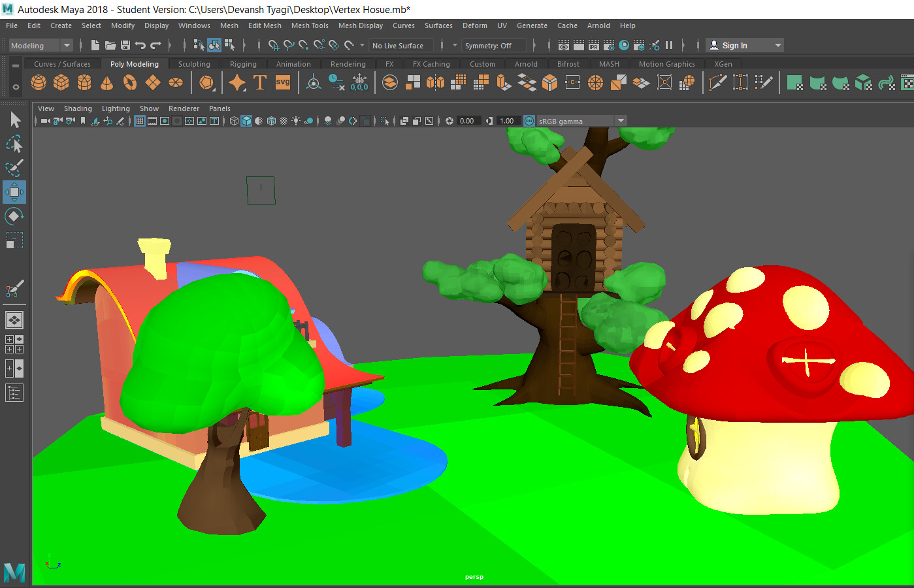Create a polygon sphere
914x588 pixels.
pyautogui.click(x=39, y=82)
